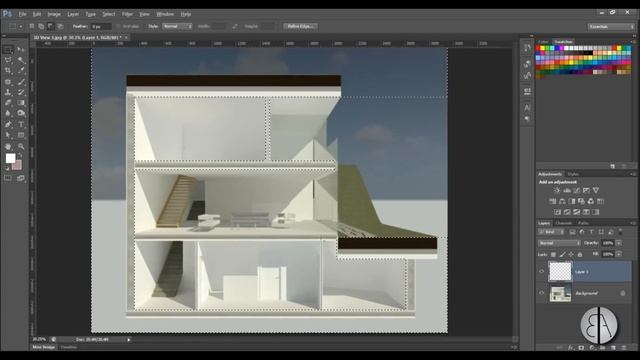Image resolution: width=640 pixels, height=360 pixels.
Task: Choose Intersect with selection mode in options bar
Action: [60, 26]
